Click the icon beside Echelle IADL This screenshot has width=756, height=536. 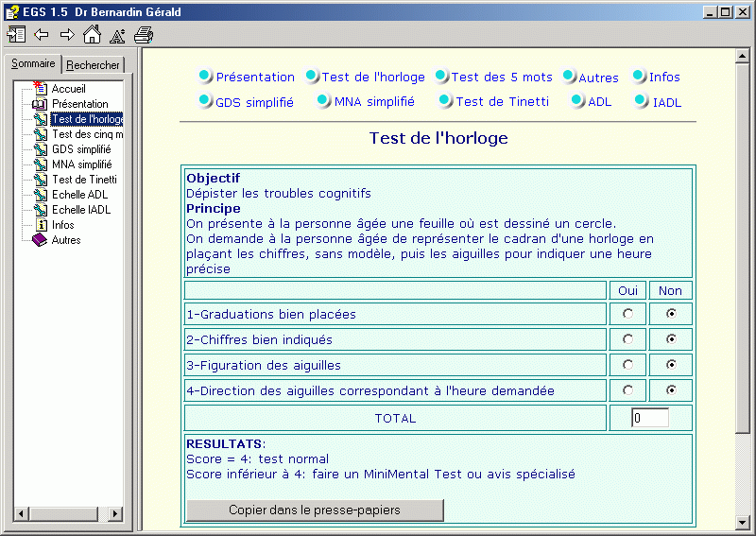tap(41, 210)
